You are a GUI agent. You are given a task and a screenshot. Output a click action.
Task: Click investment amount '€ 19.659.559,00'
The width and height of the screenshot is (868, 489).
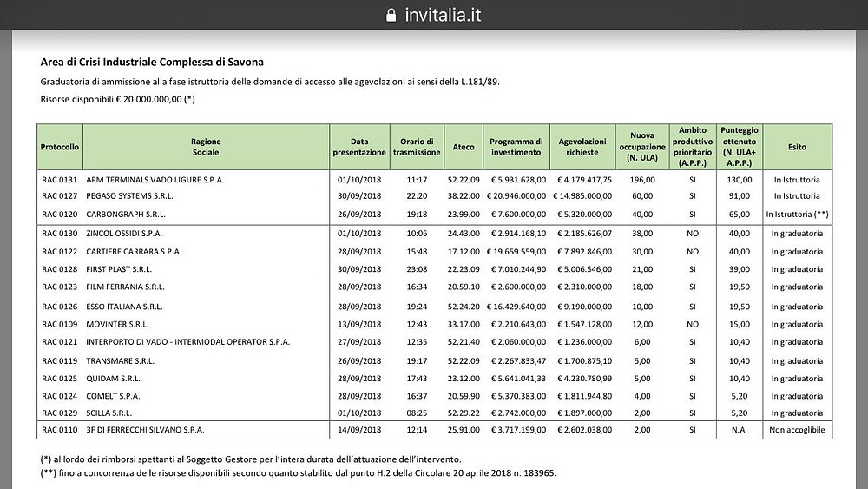point(516,251)
